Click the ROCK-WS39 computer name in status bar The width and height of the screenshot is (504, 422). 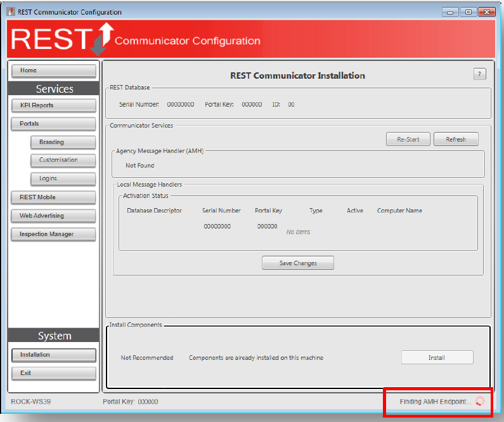pyautogui.click(x=31, y=402)
